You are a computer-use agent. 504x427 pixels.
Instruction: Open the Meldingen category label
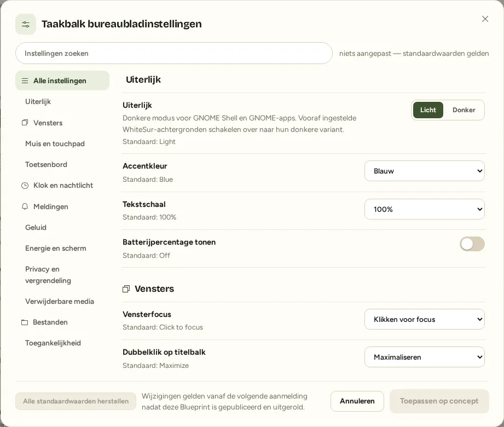point(51,207)
